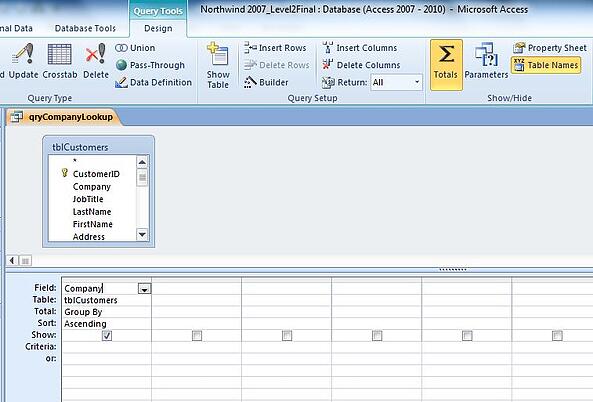This screenshot has width=593, height=402.
Task: Click the pane splitter grip dots
Action: pos(453,270)
